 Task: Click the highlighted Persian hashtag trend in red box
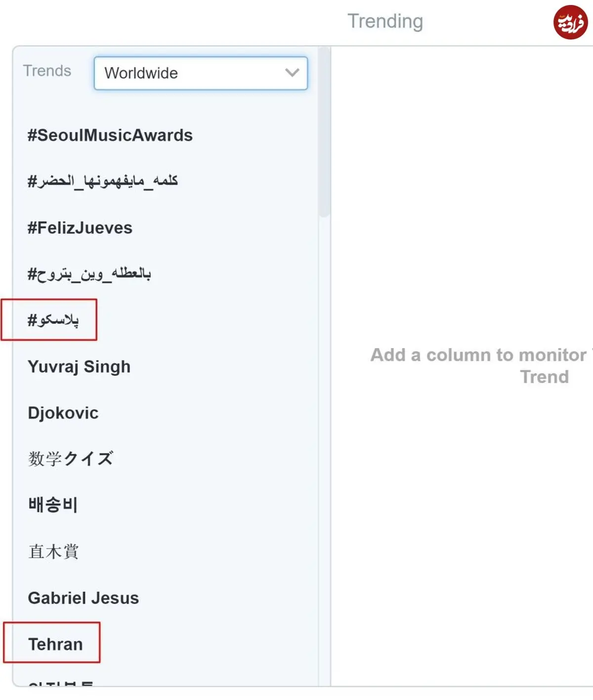point(53,320)
